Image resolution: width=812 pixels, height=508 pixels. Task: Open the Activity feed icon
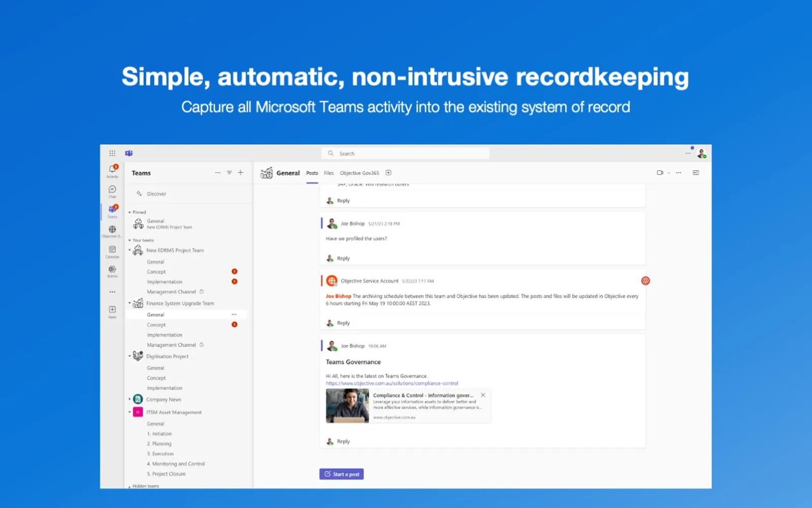[112, 171]
